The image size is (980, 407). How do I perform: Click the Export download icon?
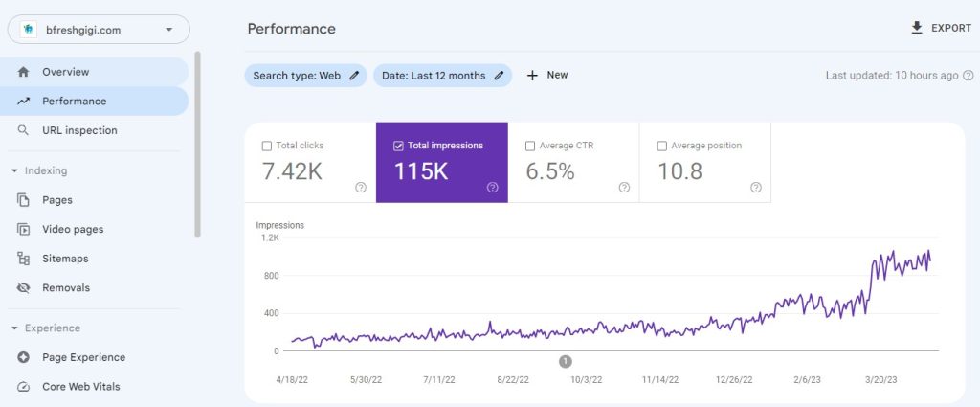(x=917, y=29)
